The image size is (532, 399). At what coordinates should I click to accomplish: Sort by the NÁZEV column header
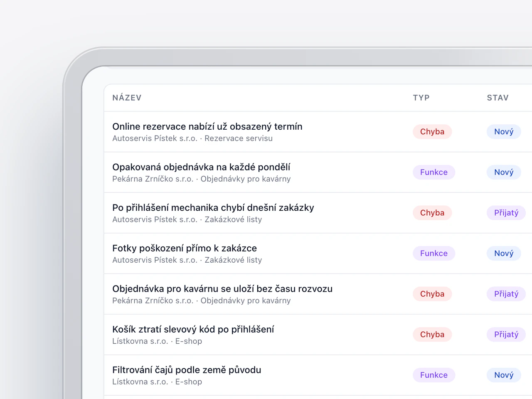127,98
